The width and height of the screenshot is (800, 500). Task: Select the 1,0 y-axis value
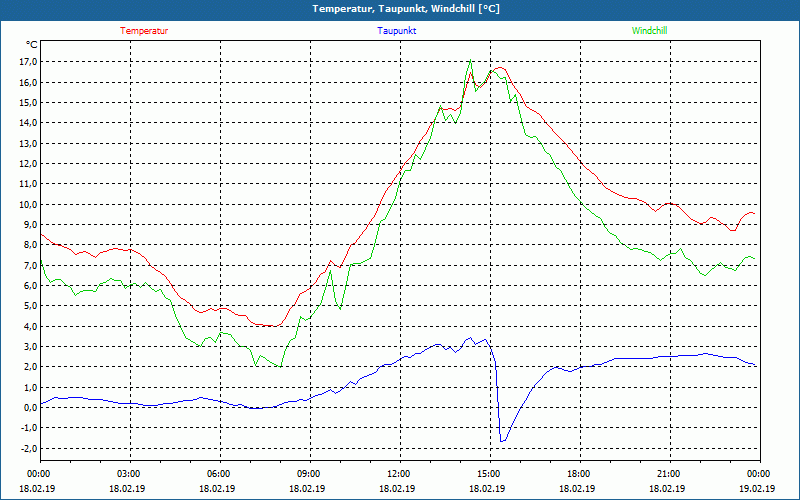coord(30,387)
